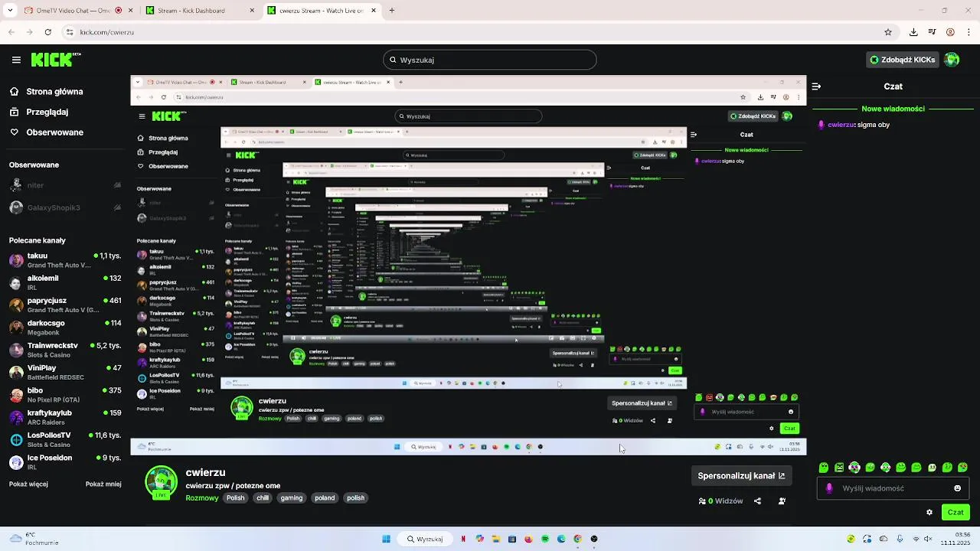Click the Polish tag under the stream title below the player
The height and width of the screenshot is (551, 980).
tap(236, 497)
